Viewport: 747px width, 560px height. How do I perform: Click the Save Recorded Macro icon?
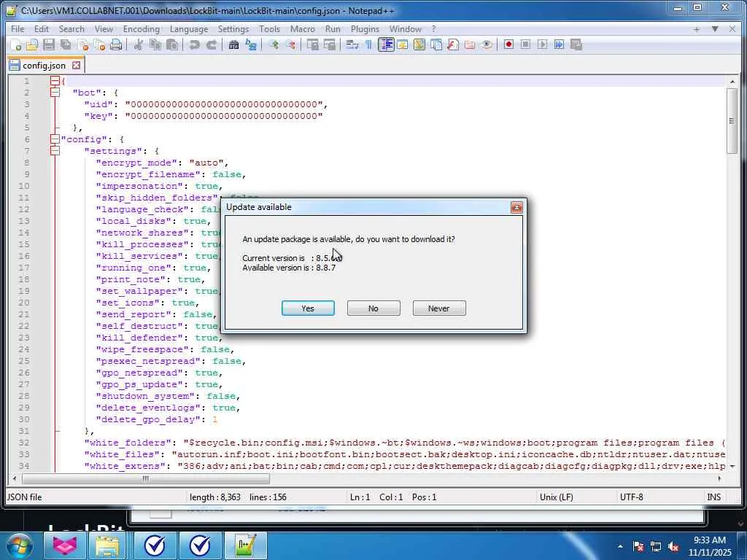click(576, 44)
